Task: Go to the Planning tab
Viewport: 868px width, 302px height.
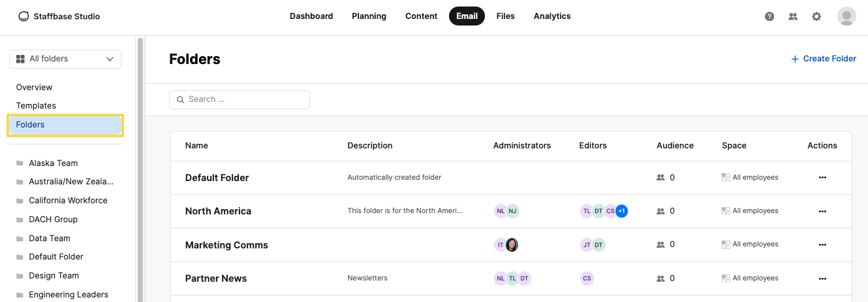Action: click(x=369, y=16)
